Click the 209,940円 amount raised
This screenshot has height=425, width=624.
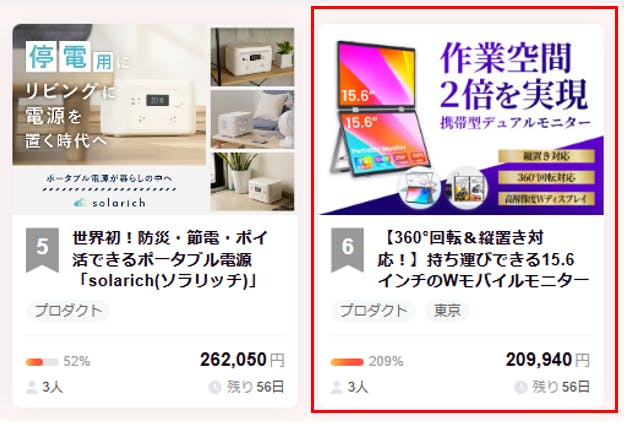click(x=548, y=360)
